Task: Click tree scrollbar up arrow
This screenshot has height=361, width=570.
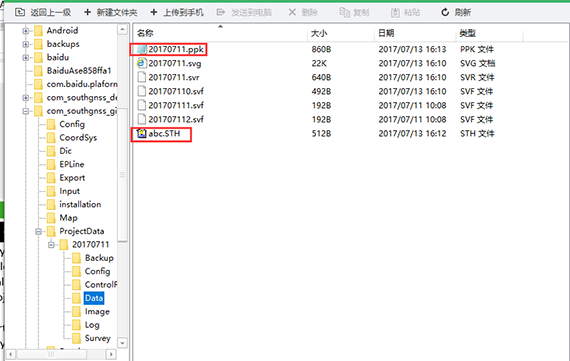Action: click(x=123, y=29)
